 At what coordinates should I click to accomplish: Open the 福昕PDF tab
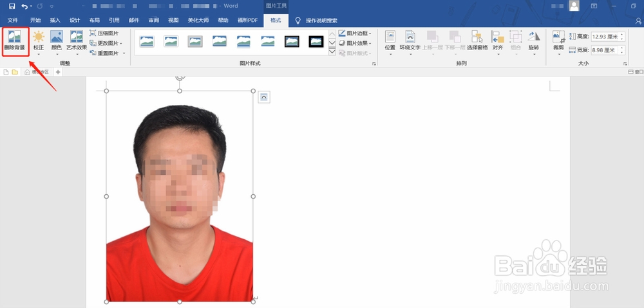point(248,20)
